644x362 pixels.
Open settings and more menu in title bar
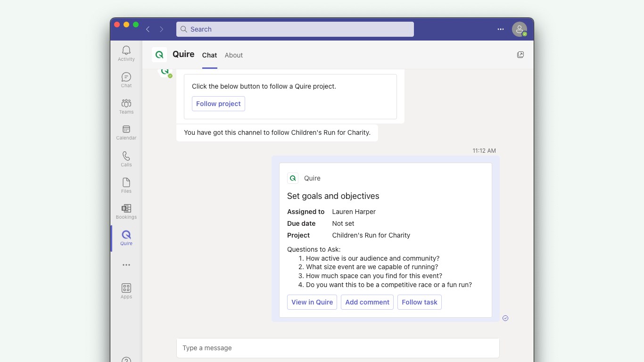coord(500,29)
